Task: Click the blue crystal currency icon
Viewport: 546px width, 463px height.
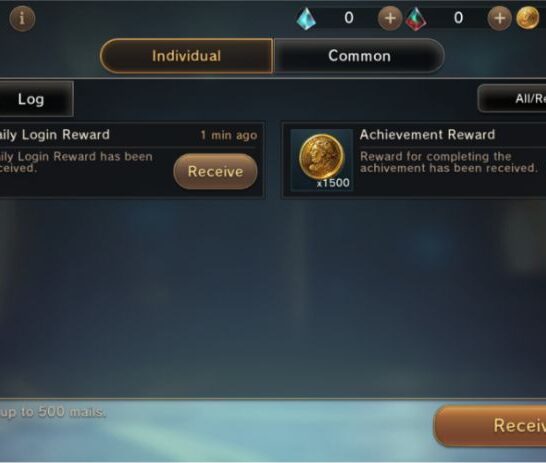Action: 307,18
